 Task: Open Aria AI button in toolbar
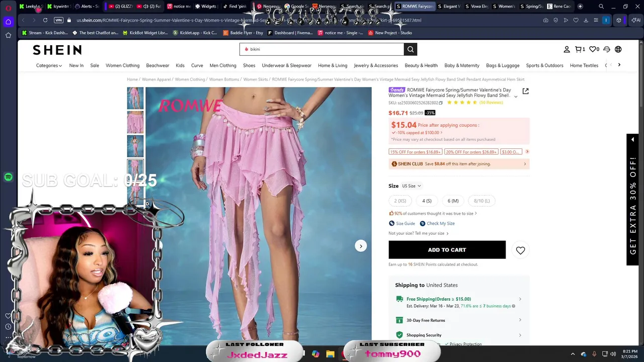(636, 20)
